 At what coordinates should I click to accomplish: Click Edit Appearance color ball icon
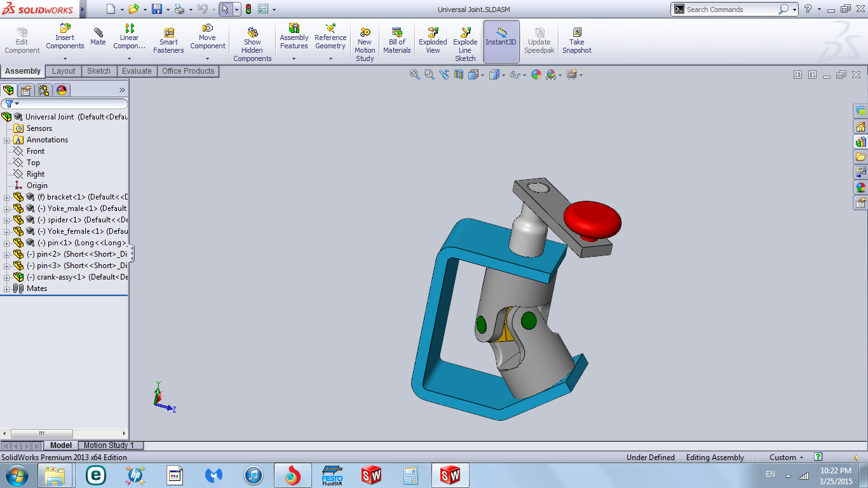(x=536, y=74)
